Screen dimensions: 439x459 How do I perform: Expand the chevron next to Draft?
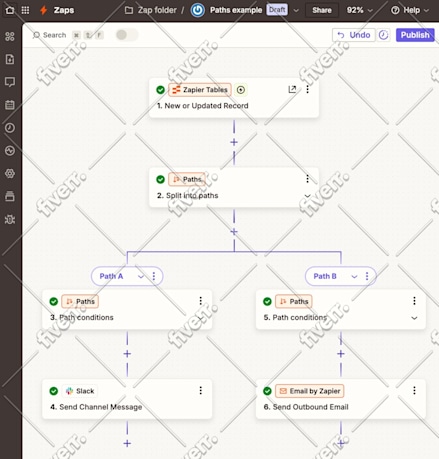(296, 10)
